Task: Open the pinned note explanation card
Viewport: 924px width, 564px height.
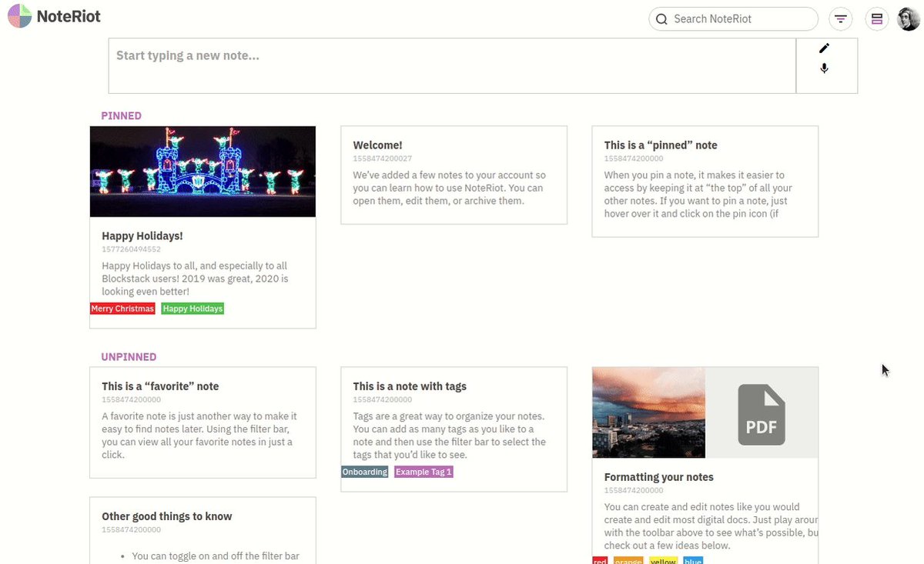Action: (x=705, y=182)
